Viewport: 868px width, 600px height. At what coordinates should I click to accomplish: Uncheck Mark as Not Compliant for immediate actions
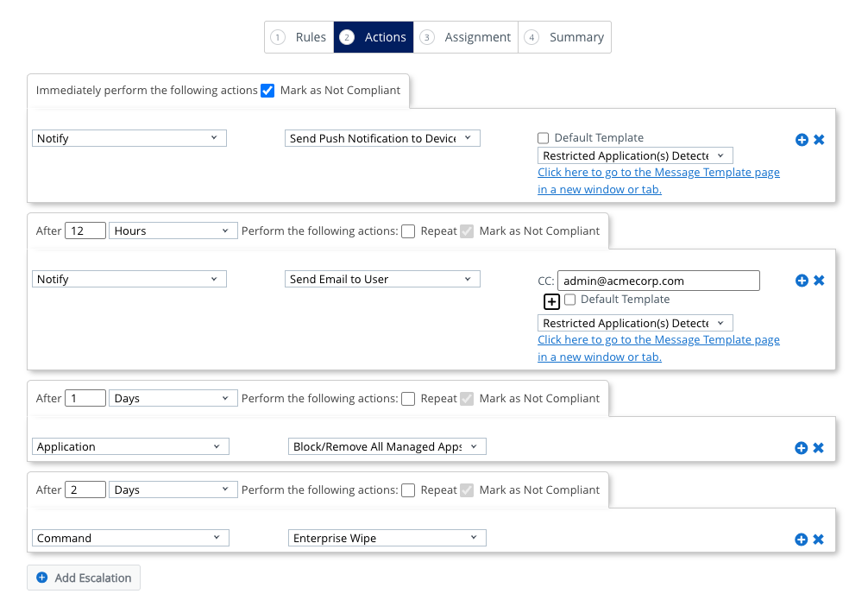coord(267,91)
